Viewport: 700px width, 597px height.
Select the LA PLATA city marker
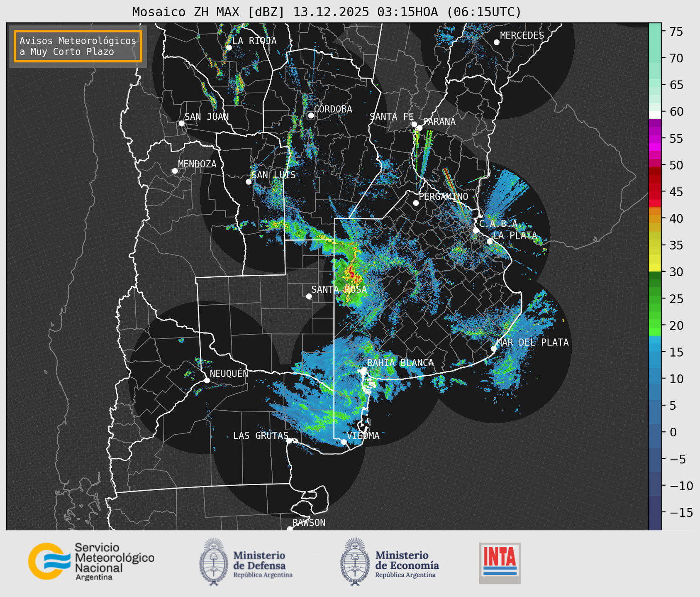(490, 242)
